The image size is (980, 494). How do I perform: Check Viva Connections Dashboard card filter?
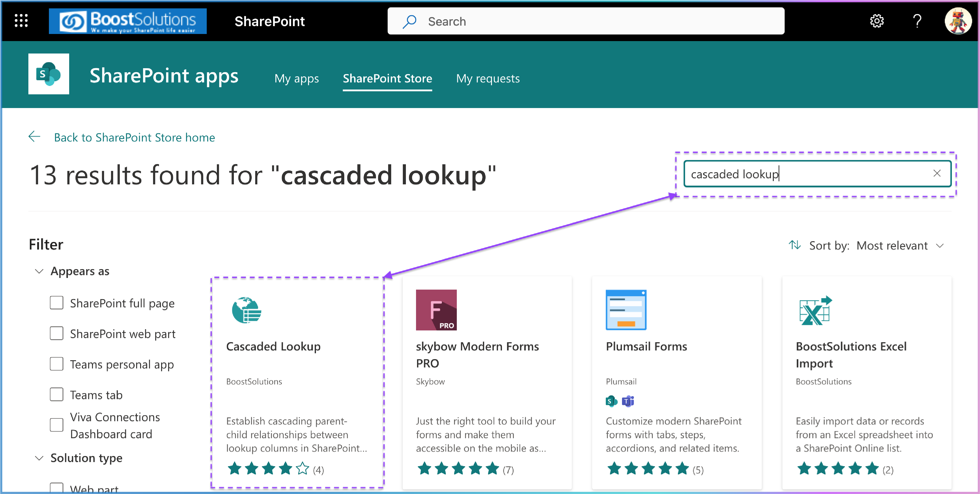pos(56,425)
